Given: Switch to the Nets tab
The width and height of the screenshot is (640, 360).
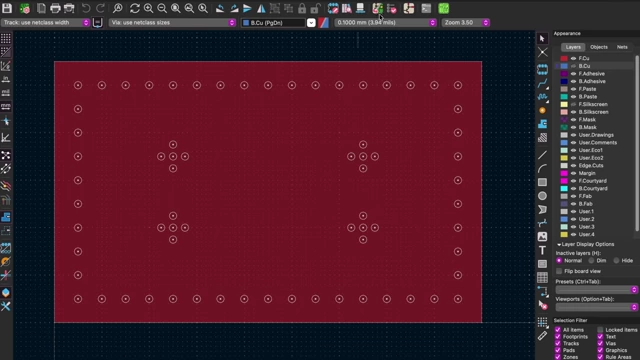Looking at the screenshot, I should (x=622, y=47).
